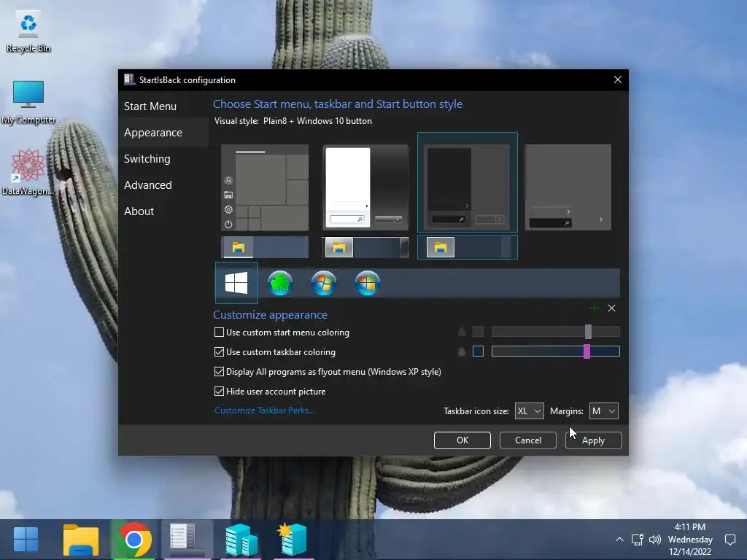This screenshot has height=560, width=747.
Task: Add a custom start button with plus icon
Action: click(594, 308)
